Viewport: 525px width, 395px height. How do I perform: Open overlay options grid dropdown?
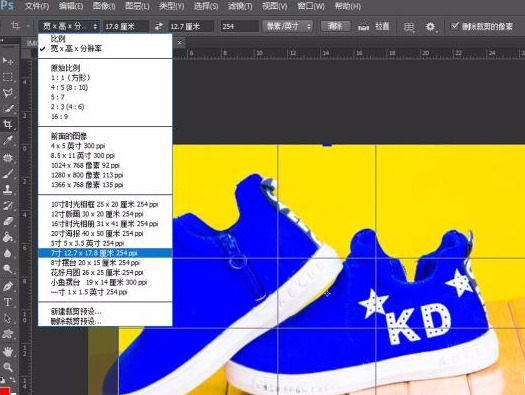tap(409, 26)
